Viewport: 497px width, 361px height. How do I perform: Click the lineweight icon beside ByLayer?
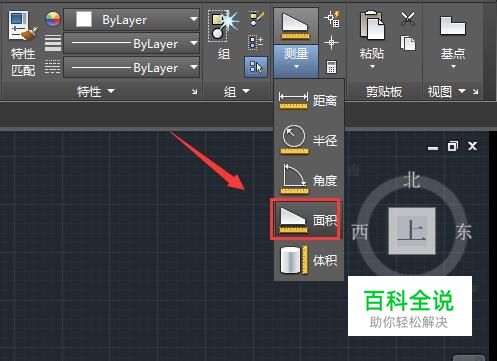coord(53,43)
